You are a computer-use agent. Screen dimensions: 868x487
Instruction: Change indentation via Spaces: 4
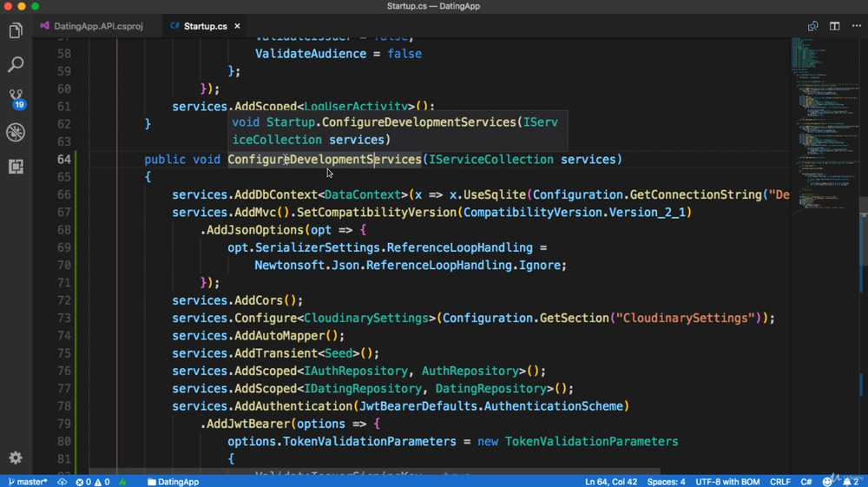click(x=666, y=482)
